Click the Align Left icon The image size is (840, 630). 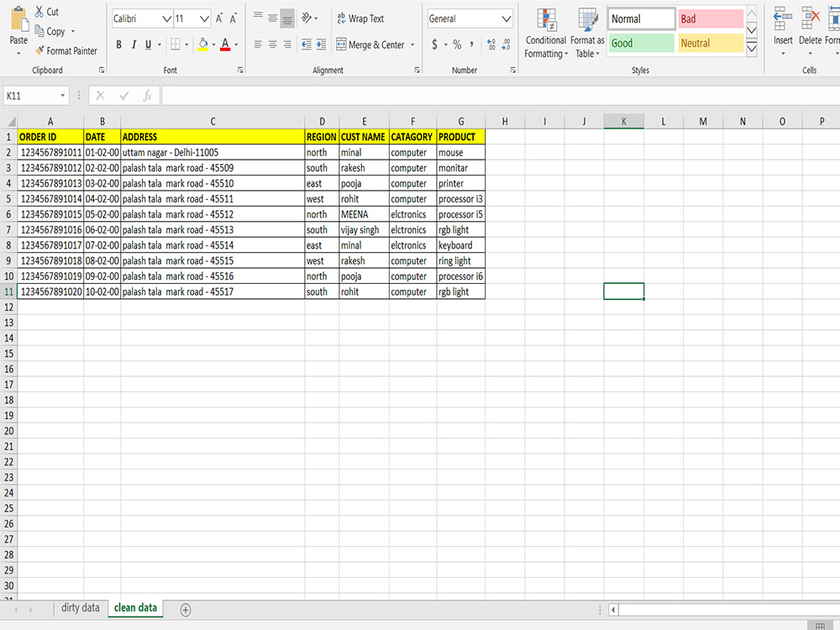click(258, 44)
